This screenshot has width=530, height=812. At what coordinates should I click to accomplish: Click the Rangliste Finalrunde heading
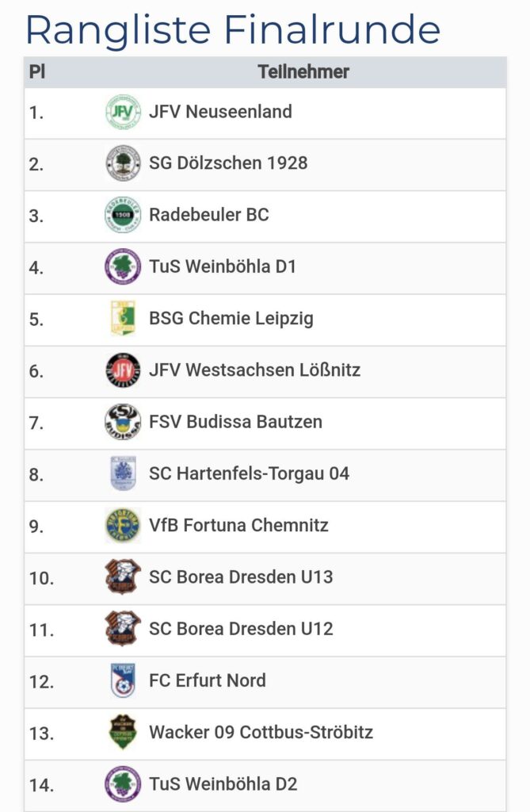tap(233, 29)
